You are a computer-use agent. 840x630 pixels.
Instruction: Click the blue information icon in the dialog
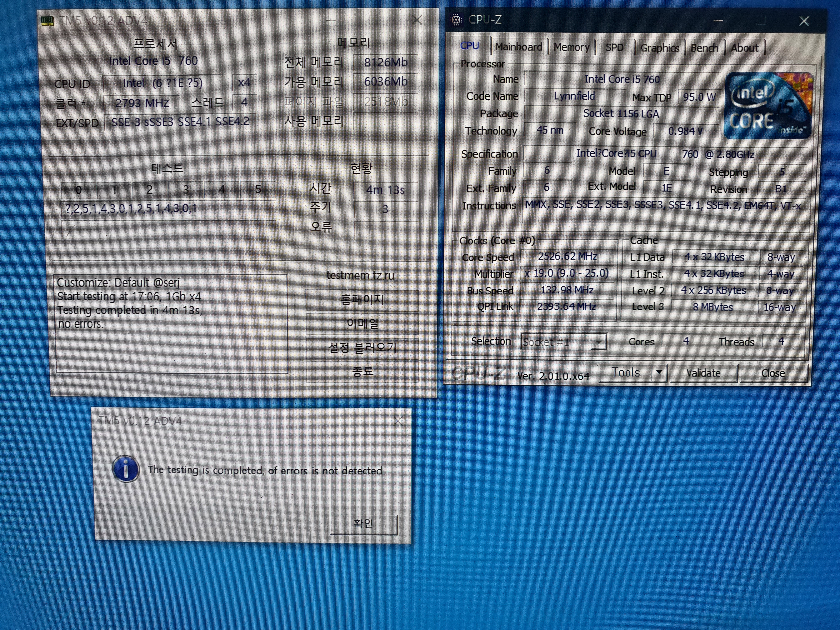coord(126,469)
